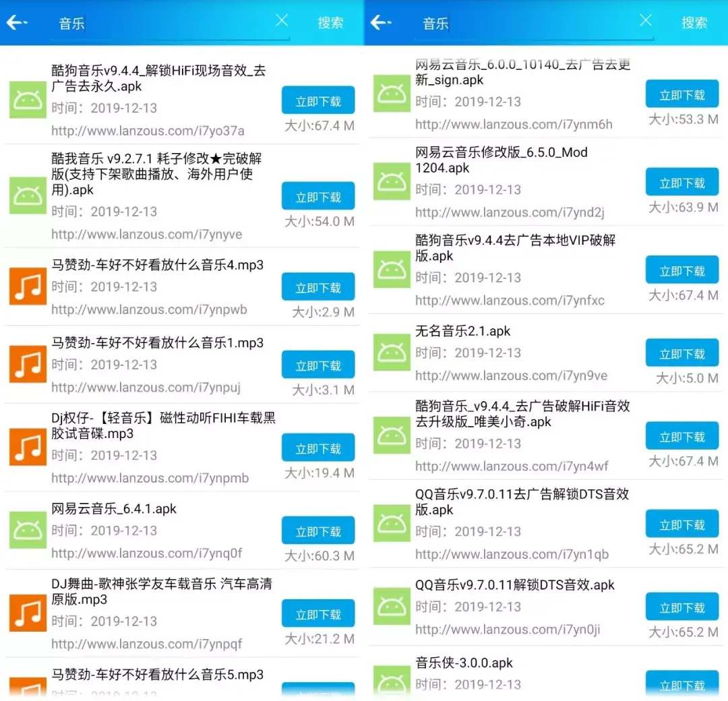The image size is (728, 701).
Task: Download 酷狗音乐v9.4.4去广告本地VIP破解版
Action: (x=682, y=270)
